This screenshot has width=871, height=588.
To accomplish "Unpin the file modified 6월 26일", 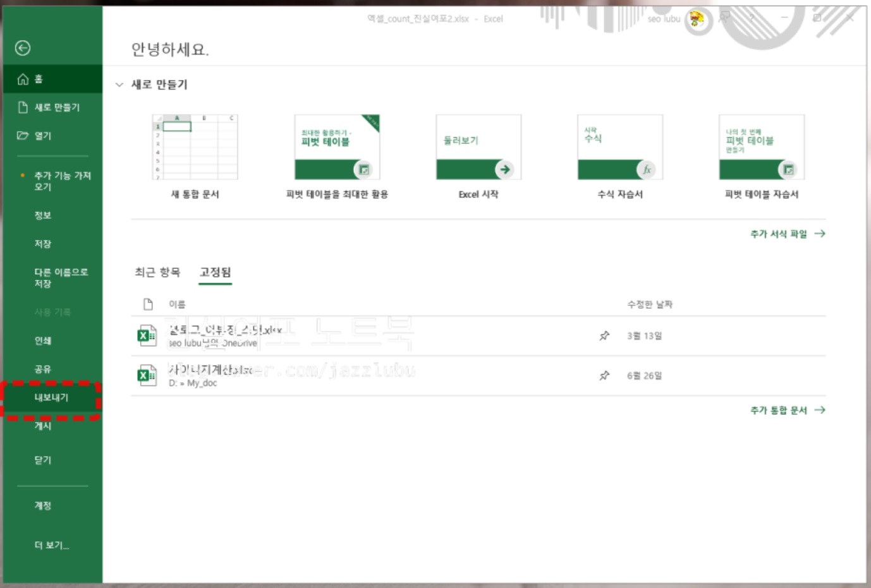I will pos(604,375).
